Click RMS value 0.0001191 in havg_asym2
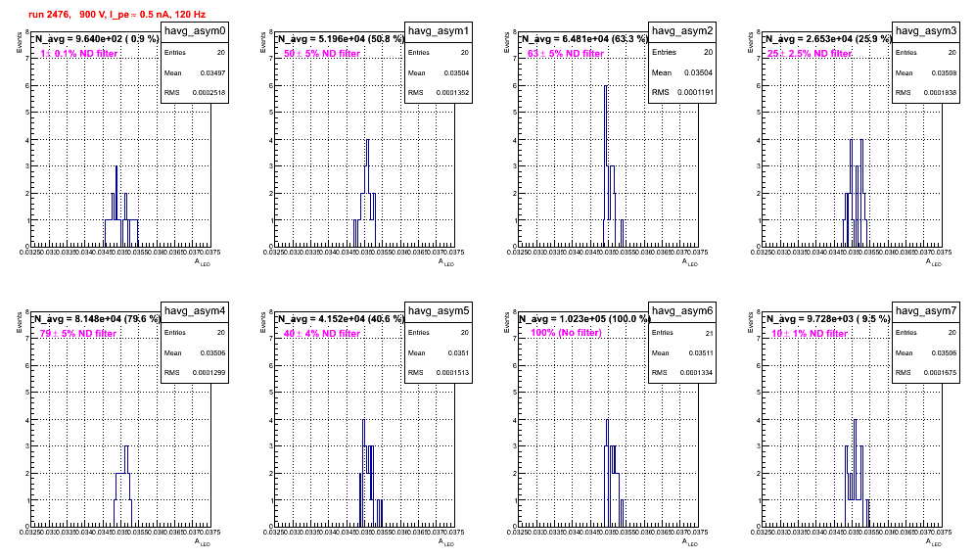975x560 pixels. pos(696,92)
